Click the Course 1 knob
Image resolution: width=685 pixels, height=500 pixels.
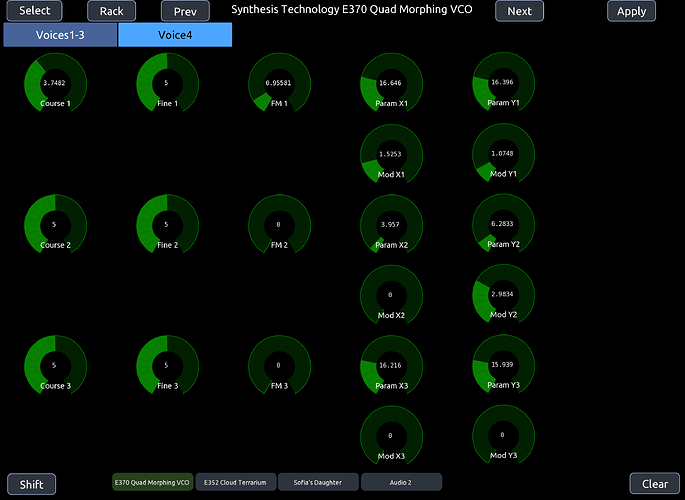click(x=55, y=84)
